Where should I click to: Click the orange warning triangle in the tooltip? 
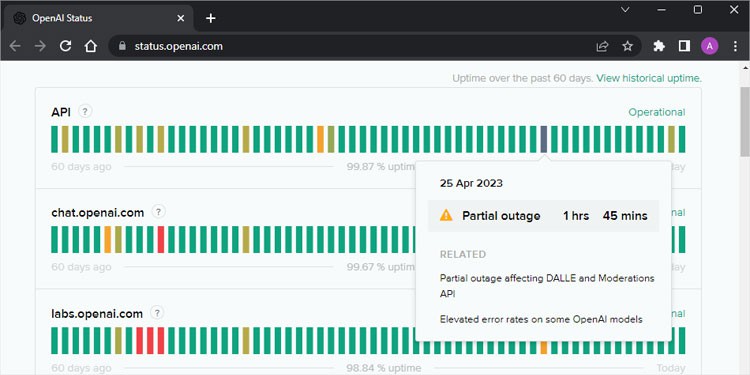[446, 215]
